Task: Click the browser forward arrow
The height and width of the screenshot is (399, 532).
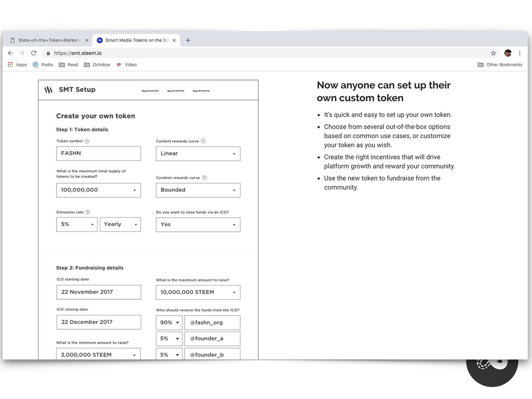Action: coord(22,53)
